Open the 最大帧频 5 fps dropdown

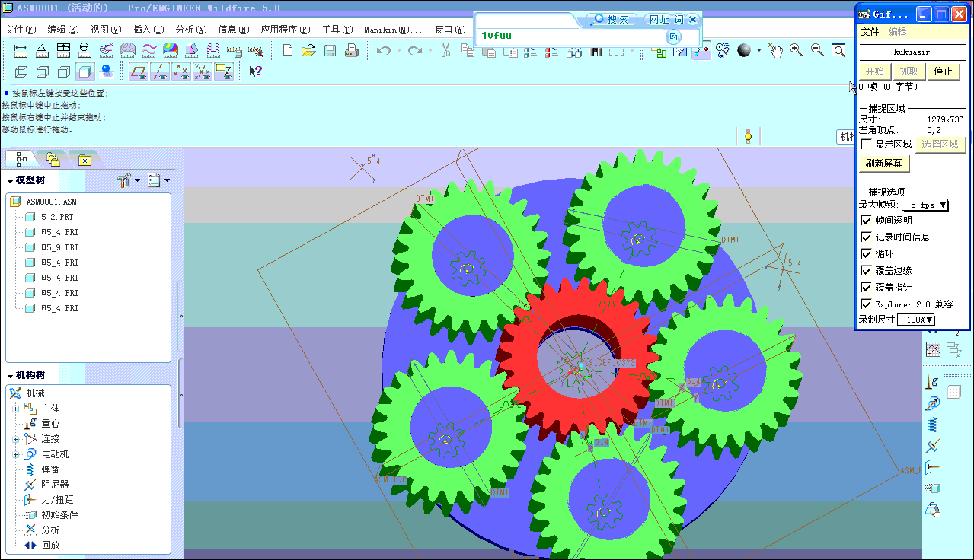[925, 205]
